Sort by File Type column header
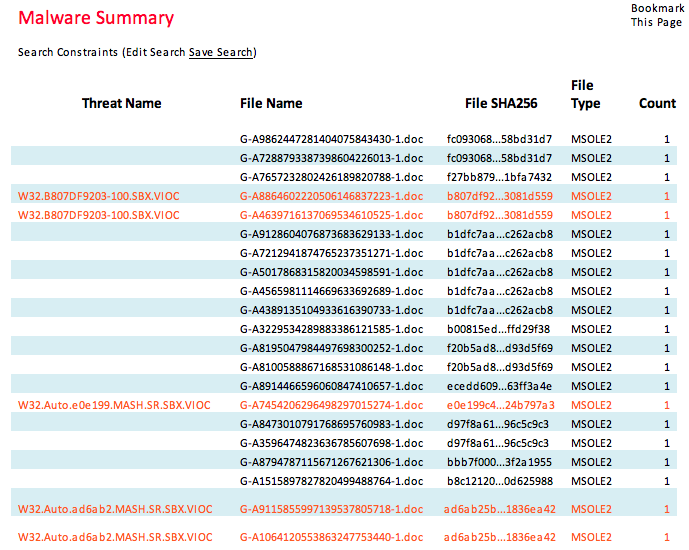 pyautogui.click(x=585, y=95)
